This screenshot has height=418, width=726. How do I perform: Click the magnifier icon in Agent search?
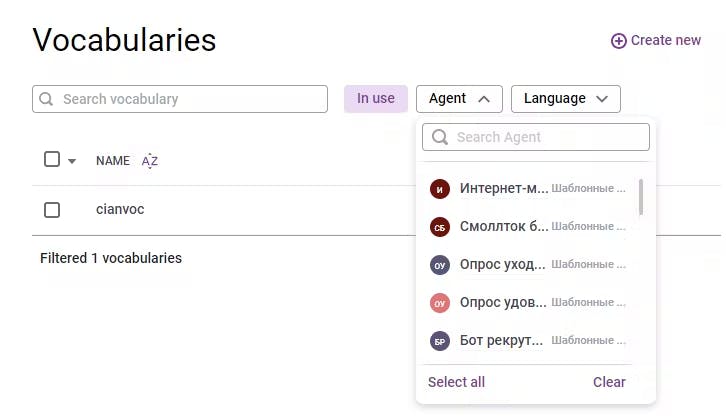[440, 137]
